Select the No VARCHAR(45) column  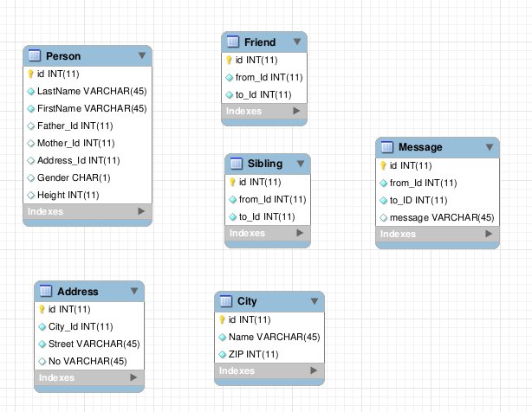point(89,362)
